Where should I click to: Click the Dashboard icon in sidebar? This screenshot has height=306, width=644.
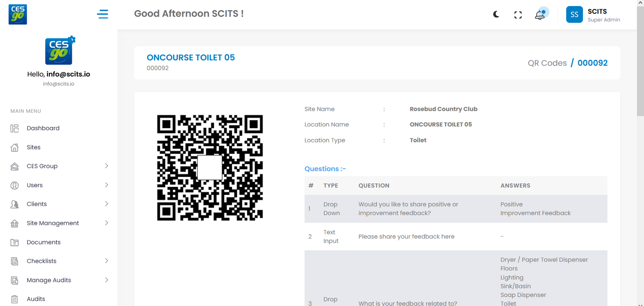14,128
